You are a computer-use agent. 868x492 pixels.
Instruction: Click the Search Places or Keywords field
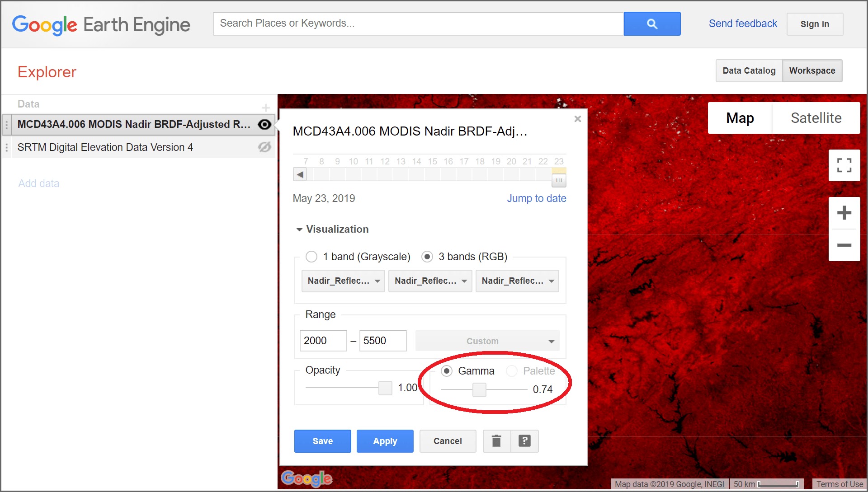(x=418, y=23)
